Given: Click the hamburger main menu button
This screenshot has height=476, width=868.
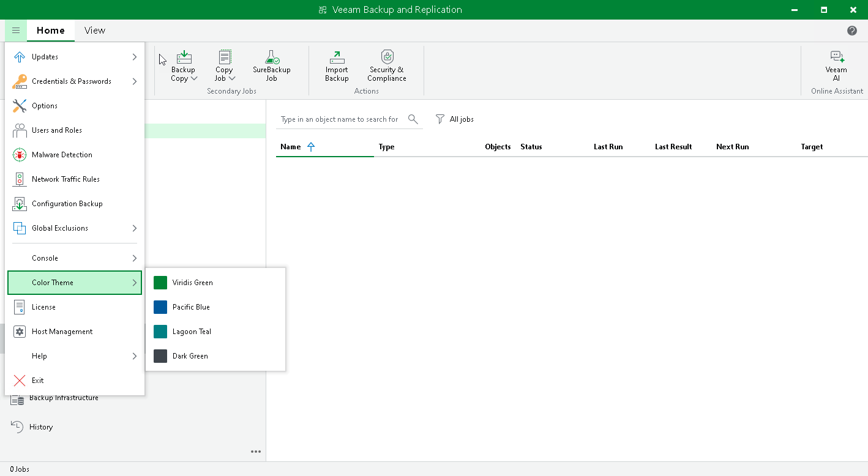Looking at the screenshot, I should point(16,31).
